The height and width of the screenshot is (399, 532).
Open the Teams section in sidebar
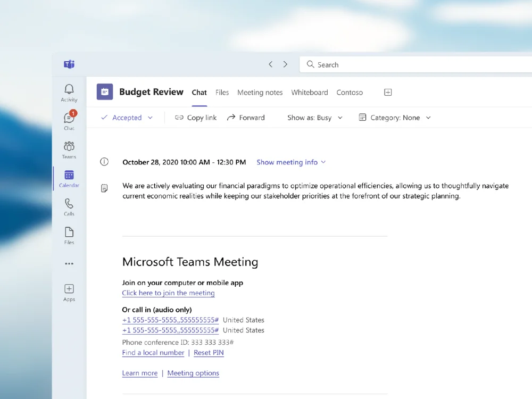point(69,150)
